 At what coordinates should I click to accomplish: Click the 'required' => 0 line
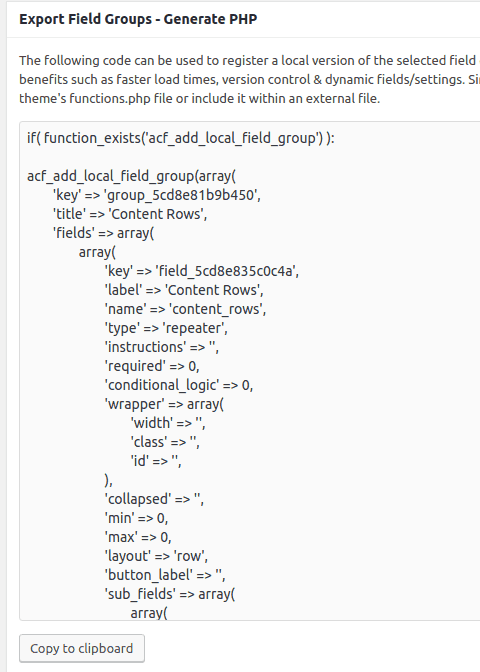[152, 366]
